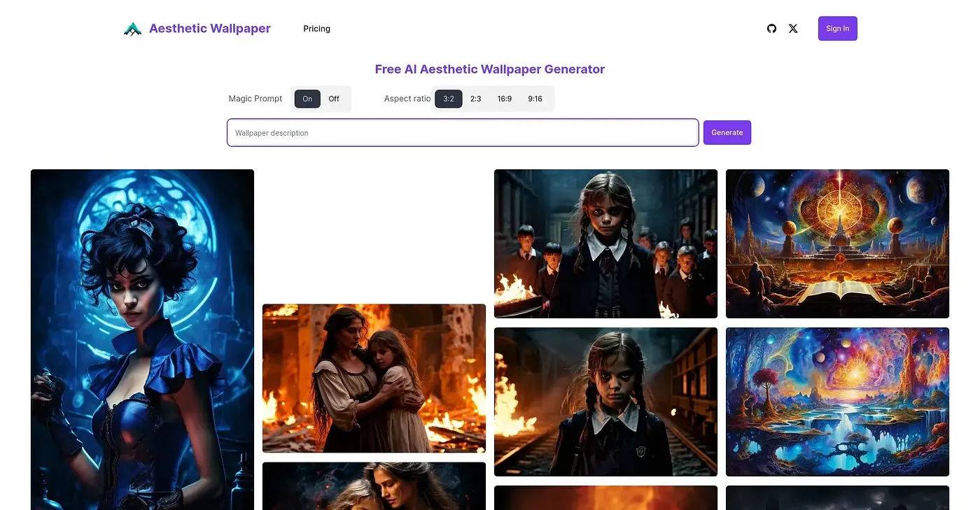Turn Magic Prompt On
Image resolution: width=980 pixels, height=510 pixels.
pyautogui.click(x=307, y=99)
